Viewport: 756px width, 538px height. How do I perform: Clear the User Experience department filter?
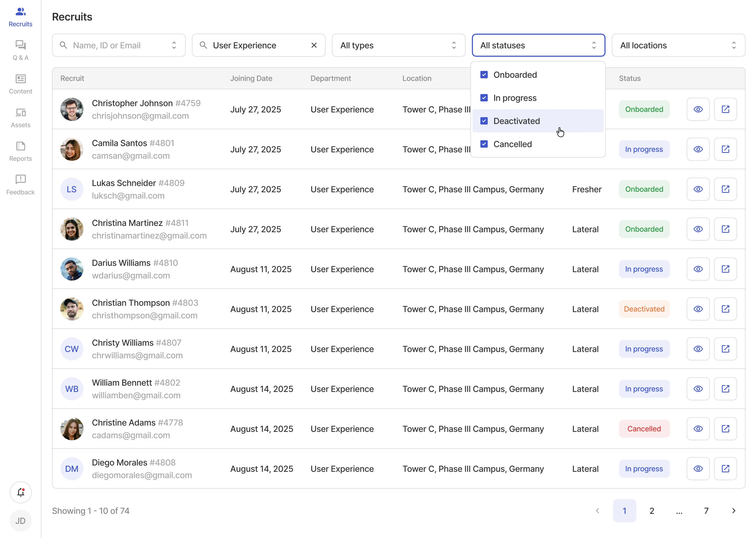coord(314,45)
